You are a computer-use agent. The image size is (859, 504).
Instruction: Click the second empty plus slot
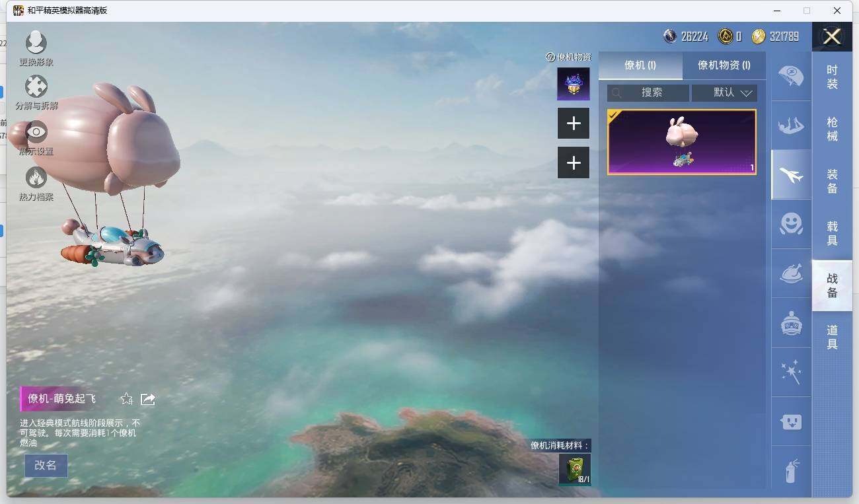[574, 163]
